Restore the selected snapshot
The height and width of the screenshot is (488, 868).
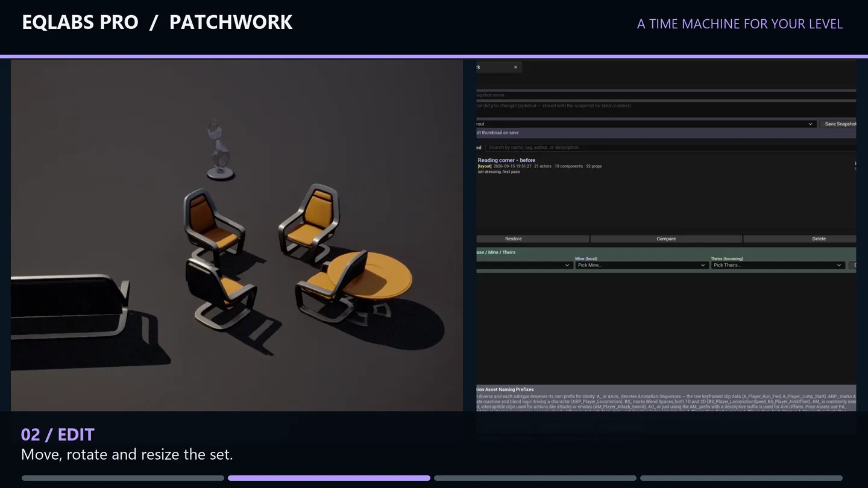532,239
